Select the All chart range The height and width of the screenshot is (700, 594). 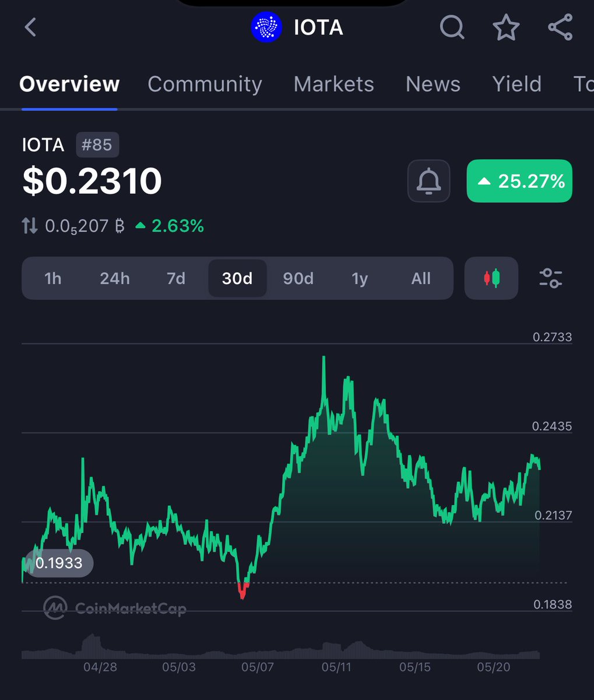(421, 278)
